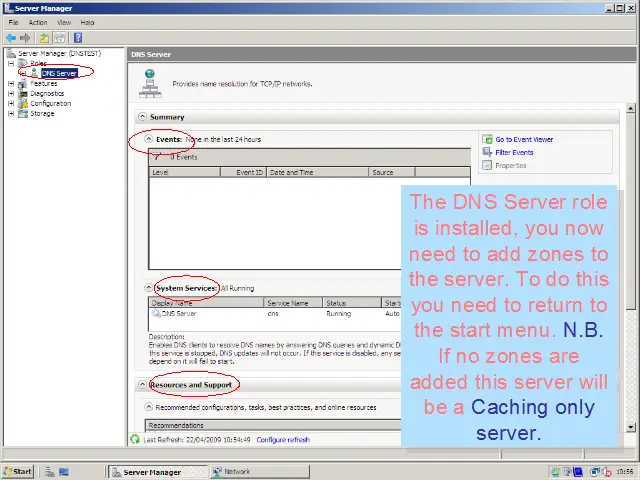Click the Forward arrow toolbar icon
Image resolution: width=640 pixels, height=480 pixels.
click(x=25, y=38)
